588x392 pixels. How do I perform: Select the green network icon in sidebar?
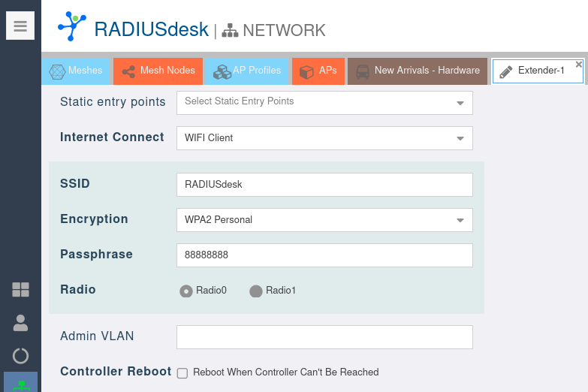[21, 383]
